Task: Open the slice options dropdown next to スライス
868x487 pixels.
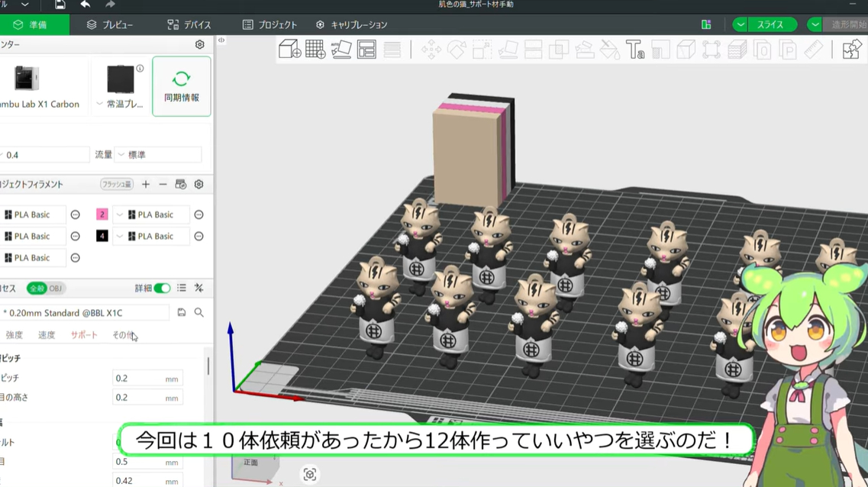Action: (x=739, y=24)
